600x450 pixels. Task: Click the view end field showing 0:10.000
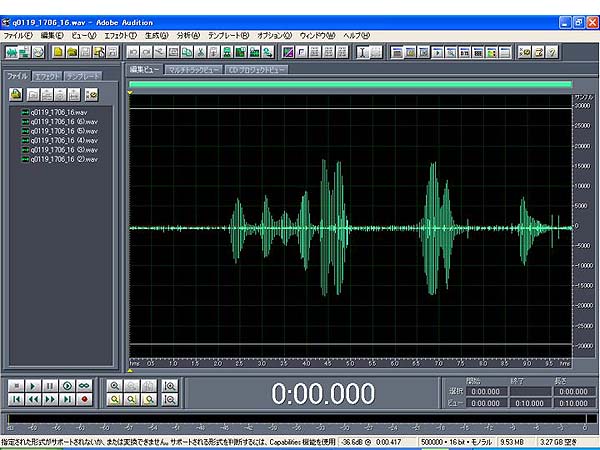[530, 403]
